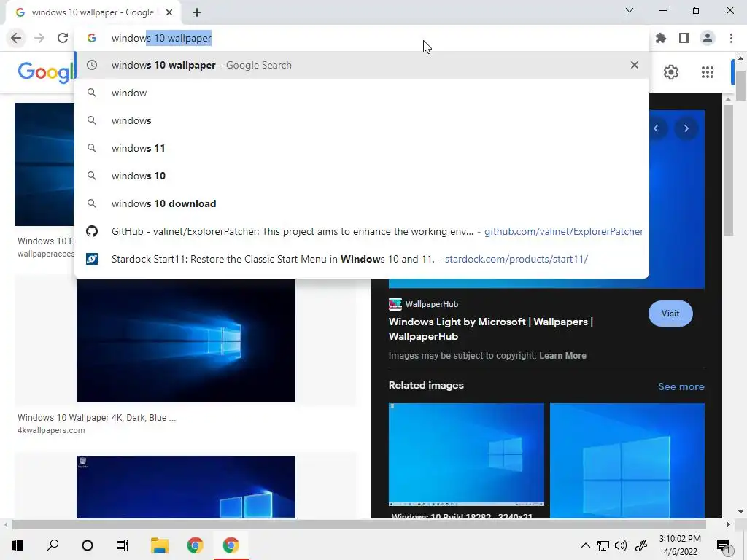Go back with the browser back arrow

click(16, 38)
